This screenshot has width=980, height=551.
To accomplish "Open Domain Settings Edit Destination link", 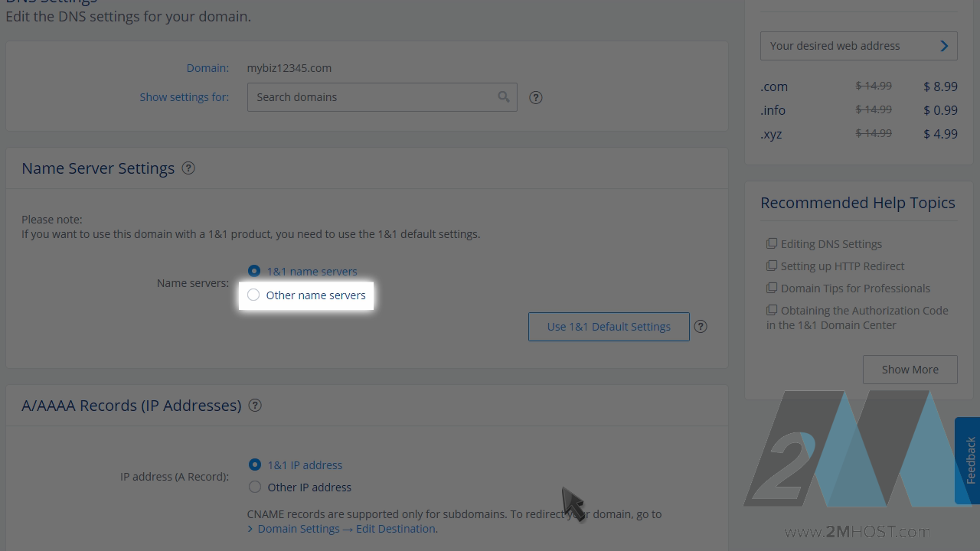I will tap(347, 529).
